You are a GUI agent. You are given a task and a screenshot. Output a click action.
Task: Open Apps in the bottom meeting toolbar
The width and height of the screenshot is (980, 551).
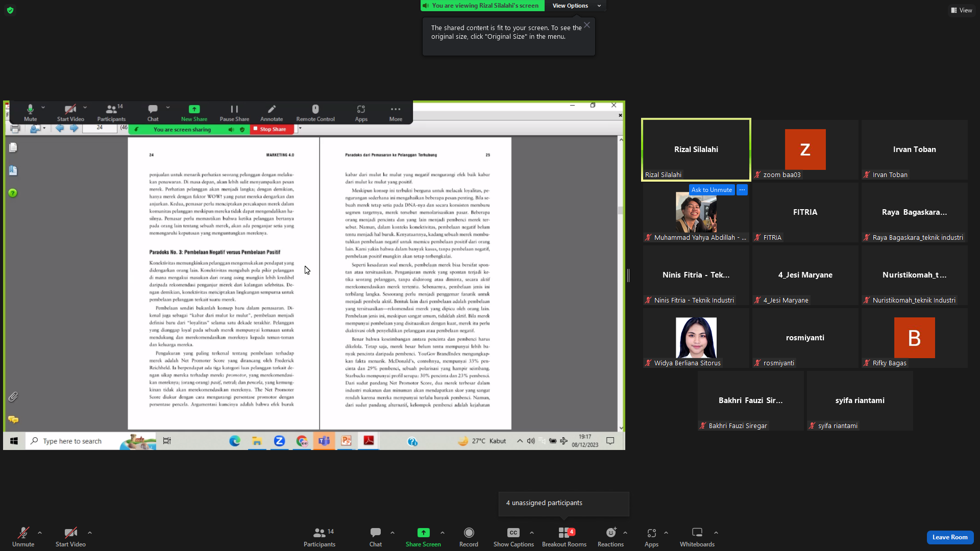tap(651, 537)
